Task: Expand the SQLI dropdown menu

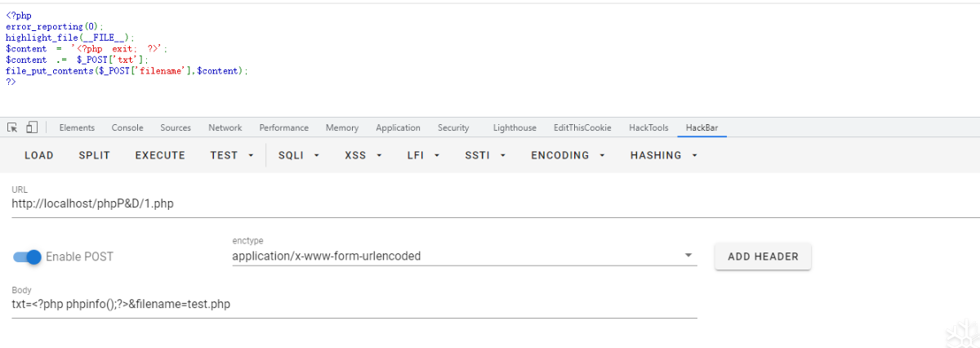Action: pos(298,155)
